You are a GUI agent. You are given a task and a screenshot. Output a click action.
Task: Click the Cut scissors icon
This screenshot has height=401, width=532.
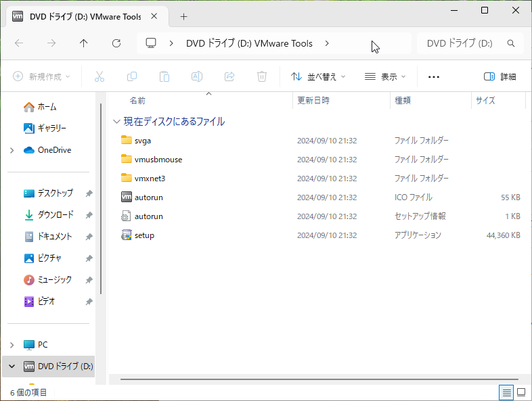pyautogui.click(x=99, y=76)
